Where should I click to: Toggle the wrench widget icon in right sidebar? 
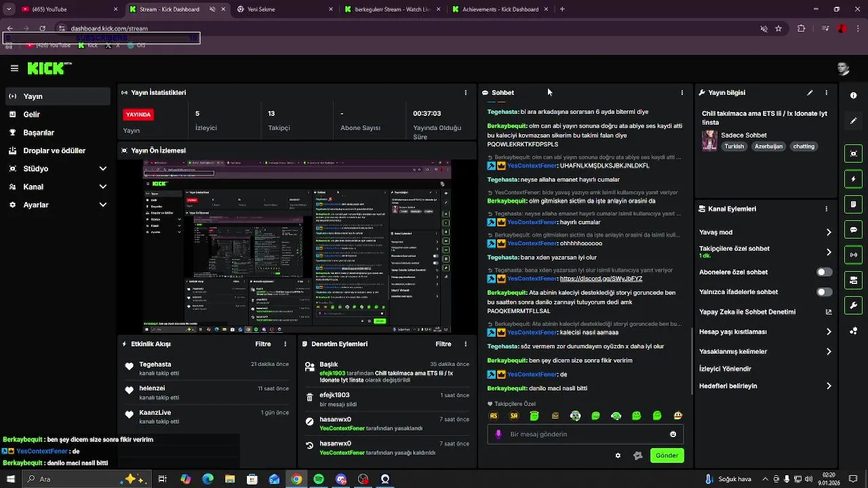pos(853,305)
